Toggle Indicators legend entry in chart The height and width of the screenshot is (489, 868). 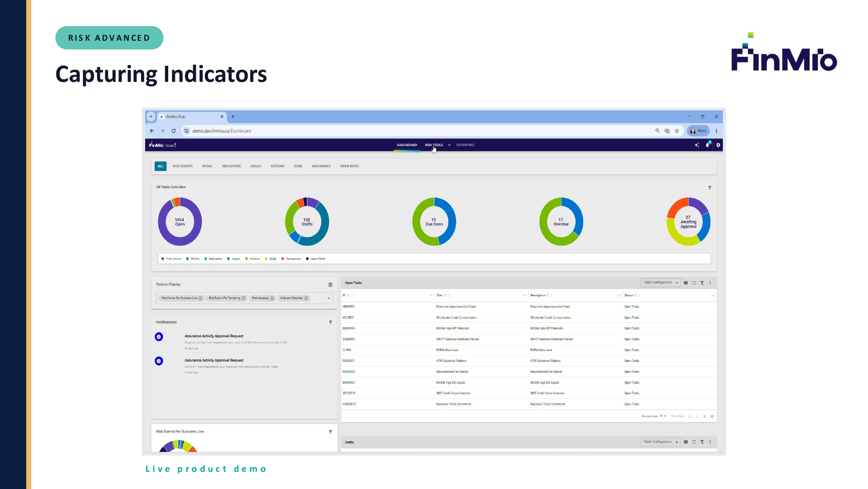coord(213,259)
